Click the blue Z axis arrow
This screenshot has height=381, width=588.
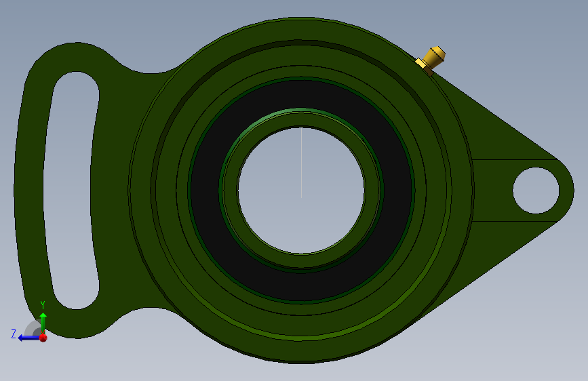pyautogui.click(x=29, y=338)
